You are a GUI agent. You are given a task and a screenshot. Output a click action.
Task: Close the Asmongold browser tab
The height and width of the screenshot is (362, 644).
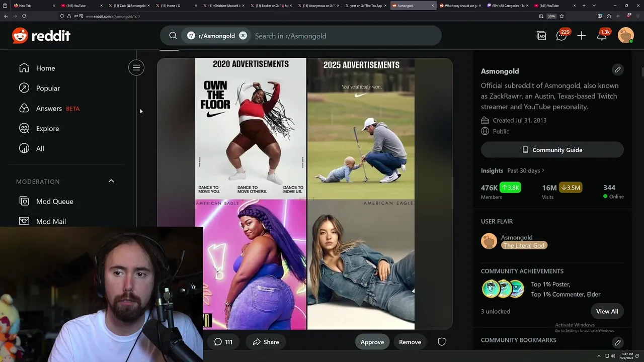[432, 6]
